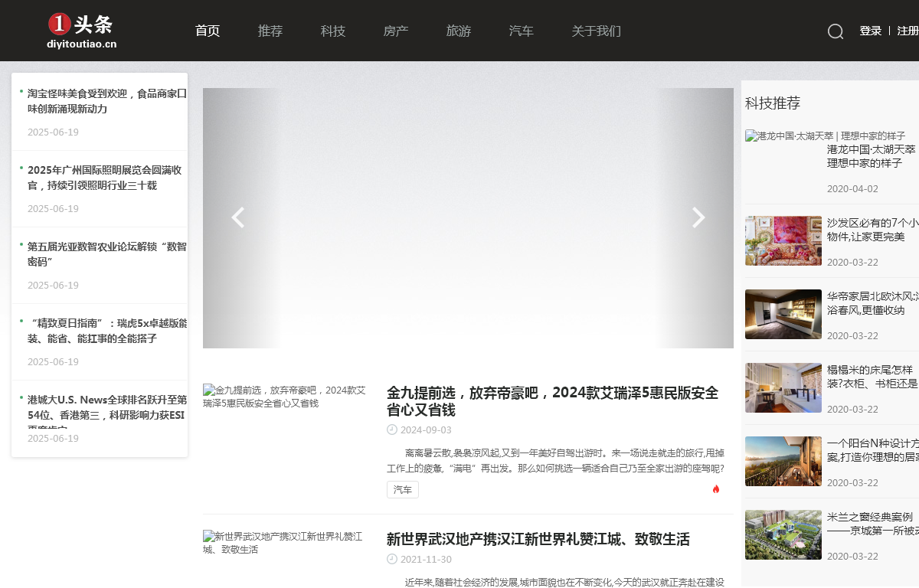Click date 2024-09-03 under first article
The height and width of the screenshot is (588, 919).
tap(426, 430)
